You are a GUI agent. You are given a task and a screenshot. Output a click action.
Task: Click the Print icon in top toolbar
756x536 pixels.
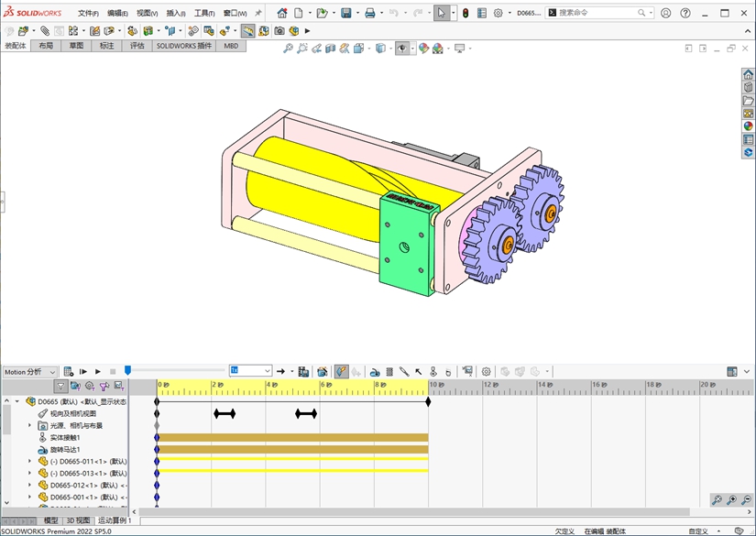(x=369, y=14)
